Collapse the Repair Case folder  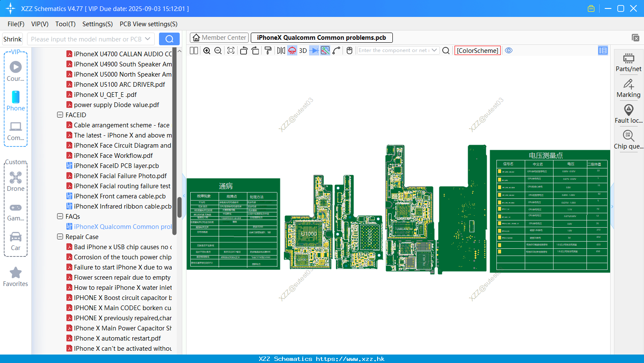(x=60, y=236)
